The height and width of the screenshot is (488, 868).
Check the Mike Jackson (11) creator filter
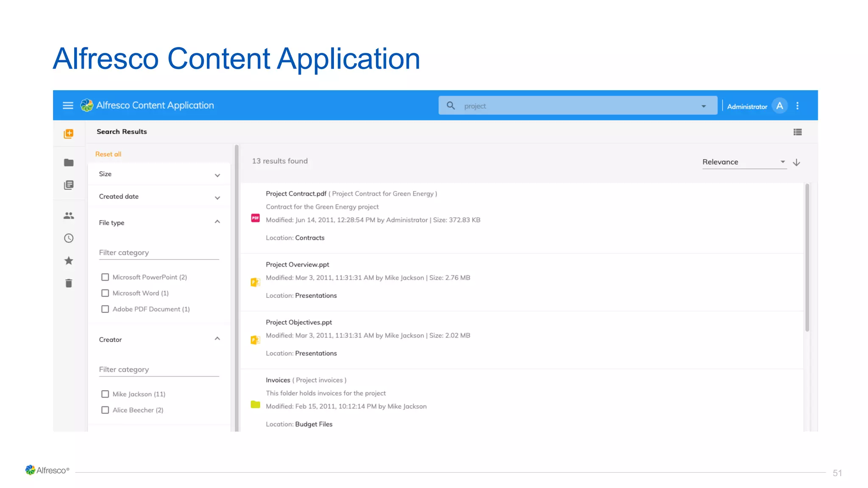105,394
